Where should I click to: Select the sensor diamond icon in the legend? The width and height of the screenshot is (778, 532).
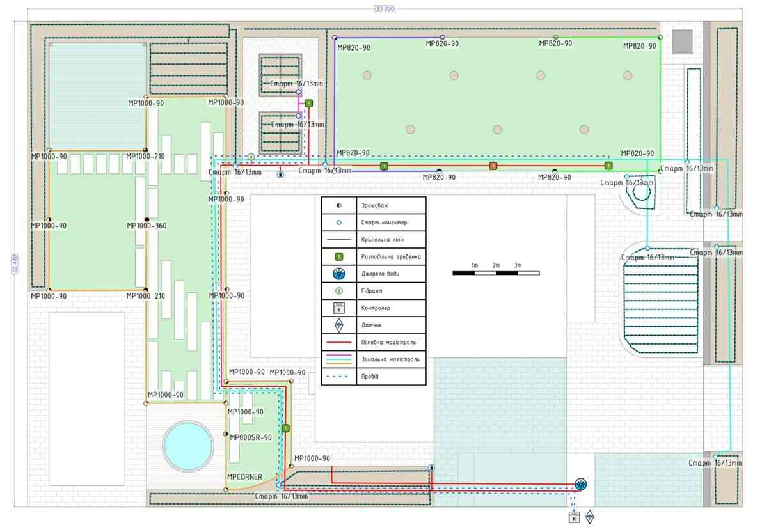(x=339, y=325)
